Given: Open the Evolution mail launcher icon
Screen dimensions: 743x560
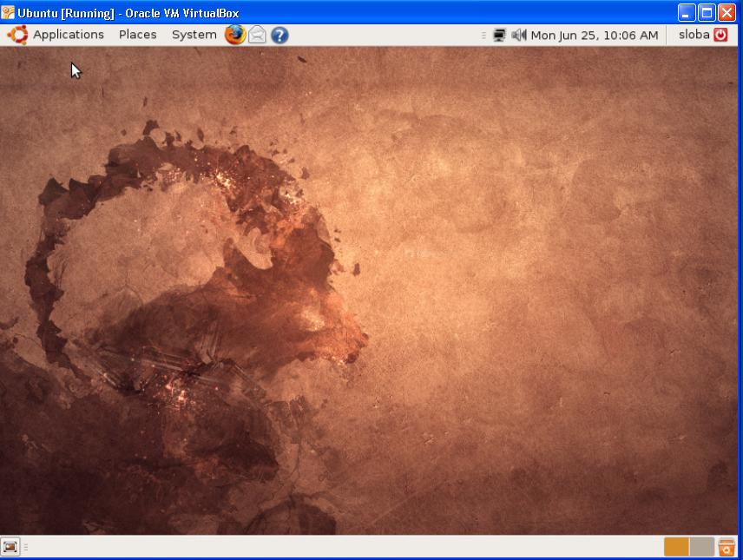Looking at the screenshot, I should click(257, 35).
